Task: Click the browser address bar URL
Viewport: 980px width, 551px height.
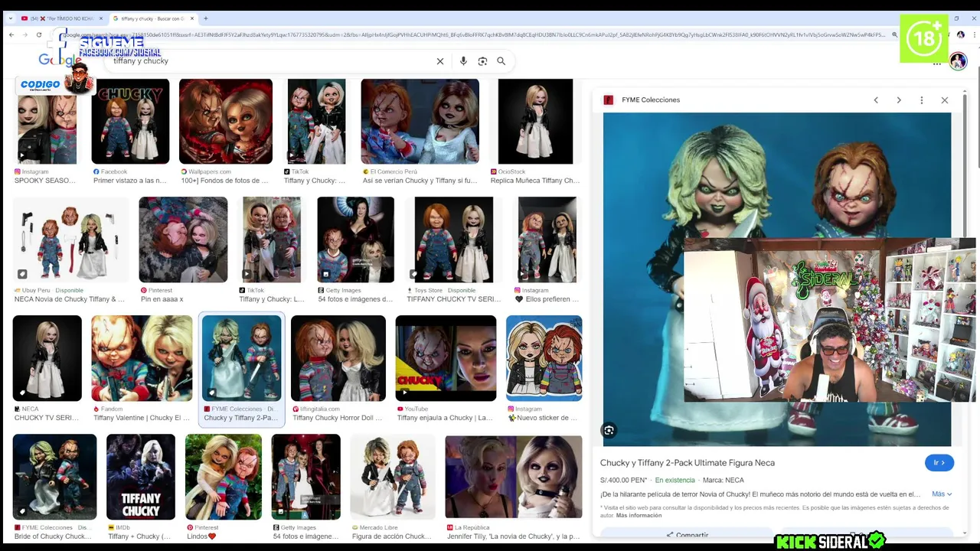Action: tap(473, 34)
